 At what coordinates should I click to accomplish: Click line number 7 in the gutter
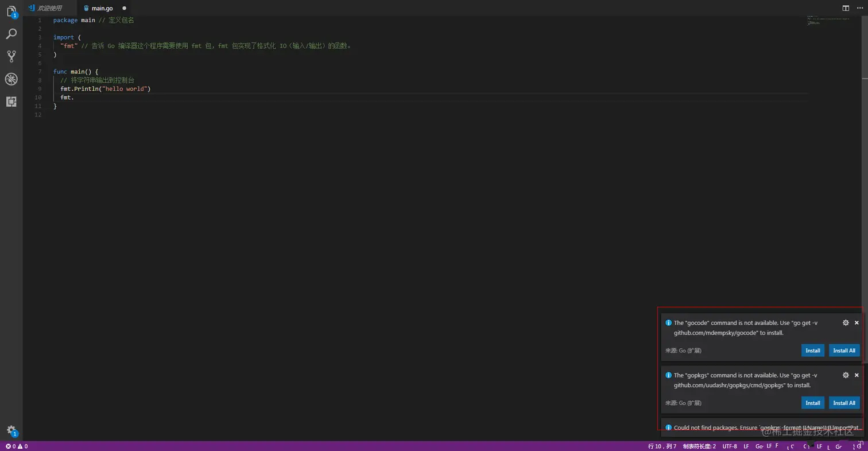[x=39, y=72]
